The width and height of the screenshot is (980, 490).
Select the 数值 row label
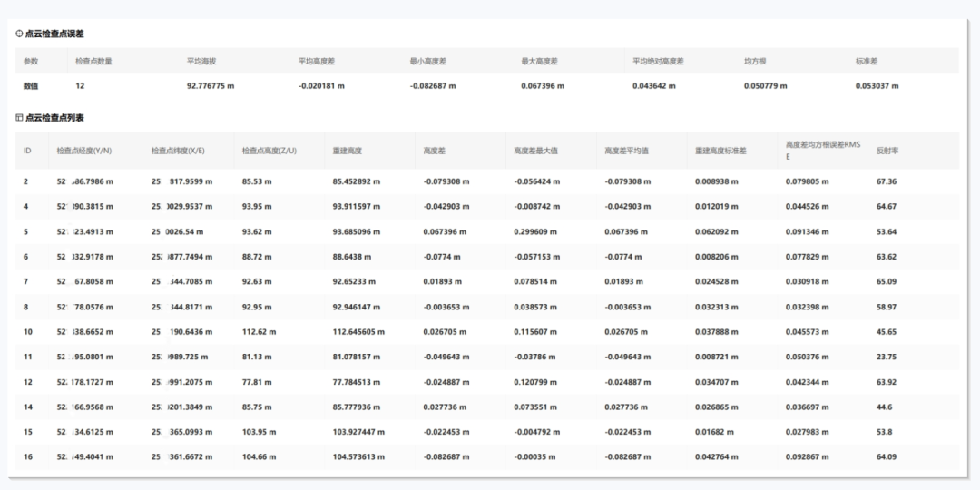point(31,86)
